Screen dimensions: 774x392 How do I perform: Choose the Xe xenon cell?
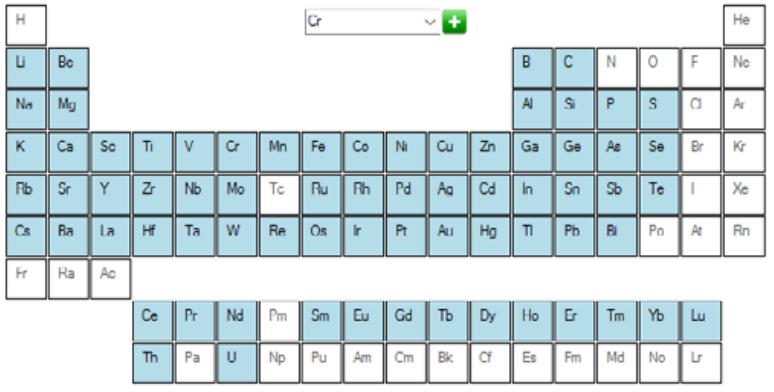pyautogui.click(x=744, y=194)
